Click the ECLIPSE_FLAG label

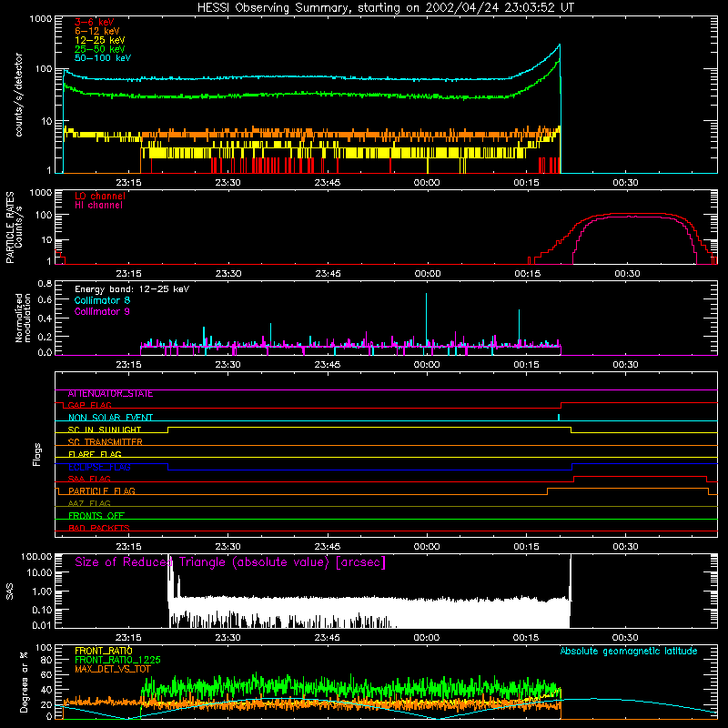coord(99,467)
